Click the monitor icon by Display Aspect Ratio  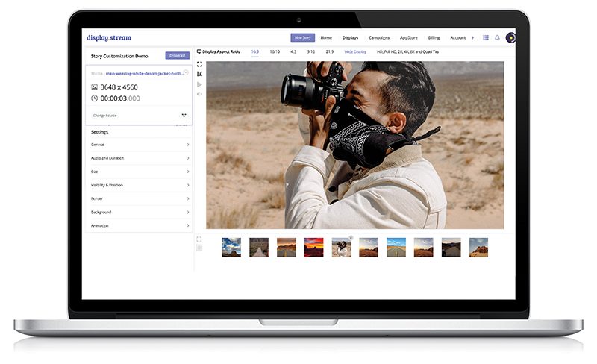[x=199, y=51]
